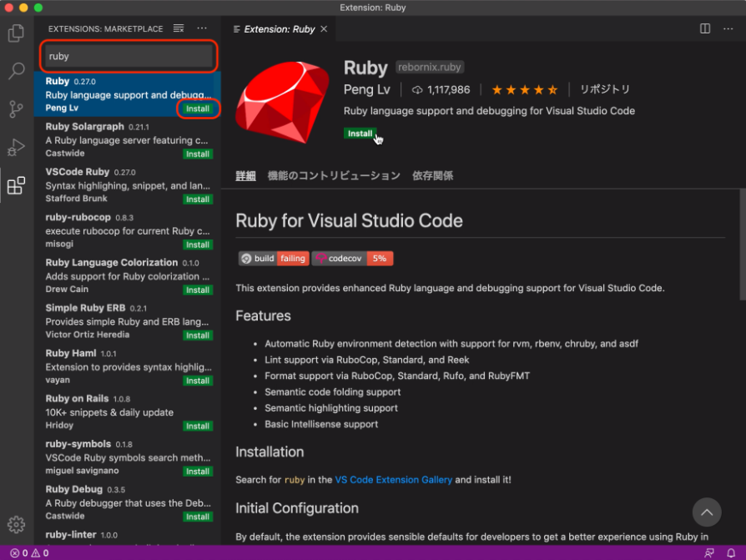Screen dimensions: 746x560
Task: Install Ruby Solargraph extension
Action: (x=198, y=154)
